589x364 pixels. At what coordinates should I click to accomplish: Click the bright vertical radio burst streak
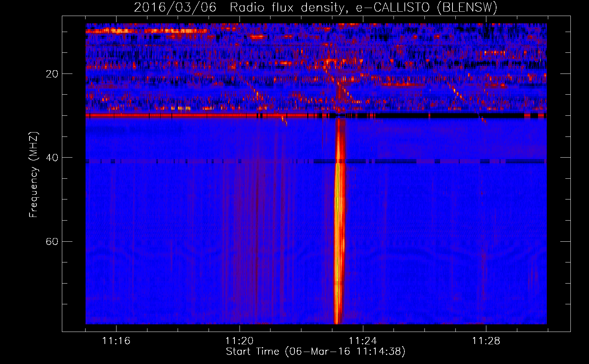(x=339, y=222)
